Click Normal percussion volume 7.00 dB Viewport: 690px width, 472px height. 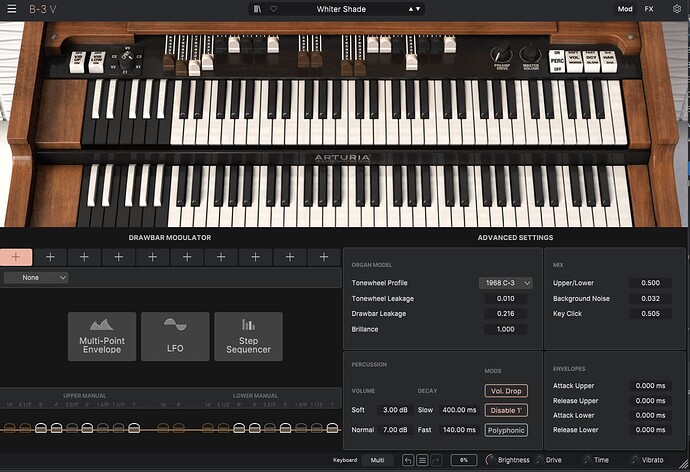pos(395,430)
